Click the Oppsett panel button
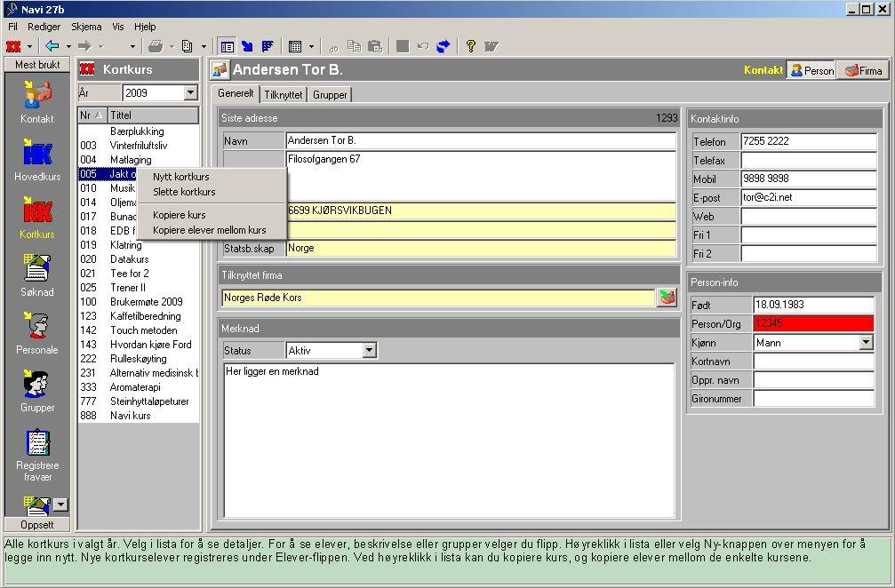The height and width of the screenshot is (588, 895). tap(37, 525)
